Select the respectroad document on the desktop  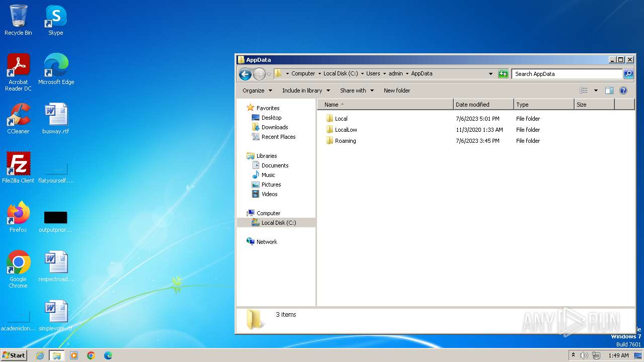click(x=56, y=266)
